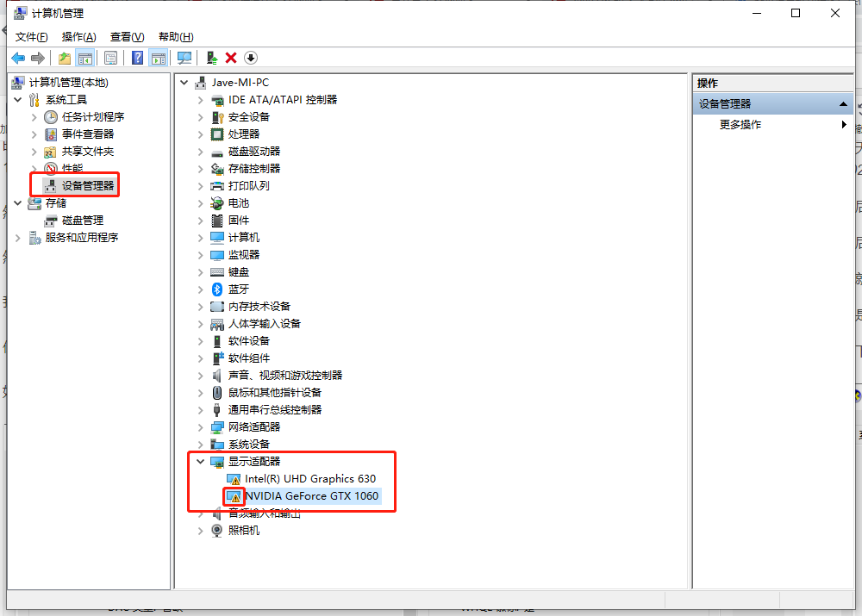Screen dimensions: 862x616
Task: Click the 照相机 camera icon
Action: (x=217, y=530)
